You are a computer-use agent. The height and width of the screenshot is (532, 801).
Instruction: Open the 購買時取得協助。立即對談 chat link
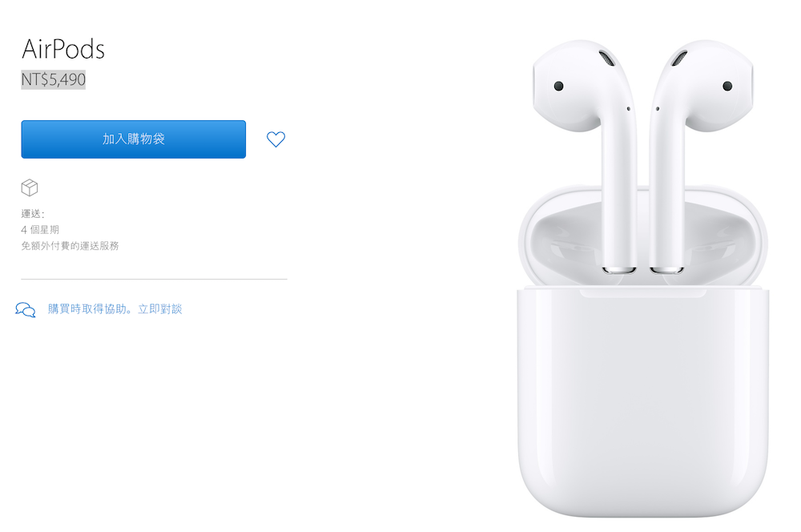(115, 308)
